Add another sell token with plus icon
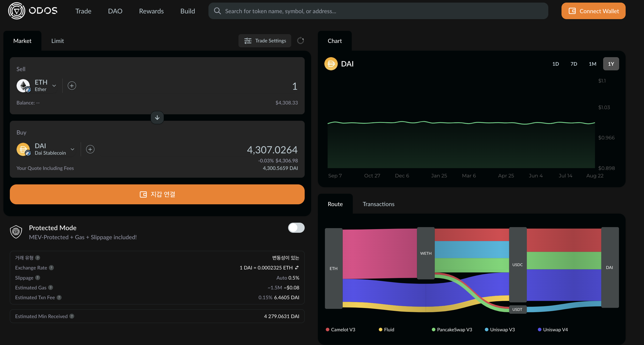Image resolution: width=644 pixels, height=345 pixels. [72, 86]
